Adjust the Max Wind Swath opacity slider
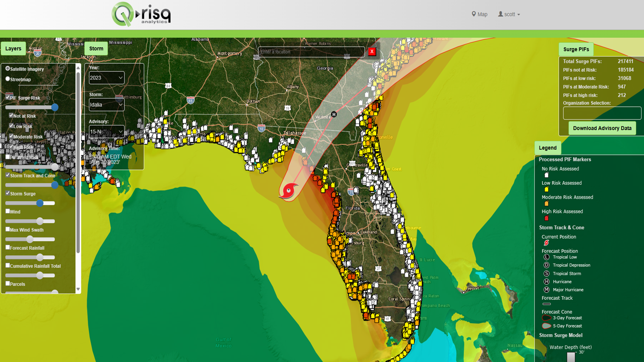Screen dimensions: 644x362 [30, 239]
